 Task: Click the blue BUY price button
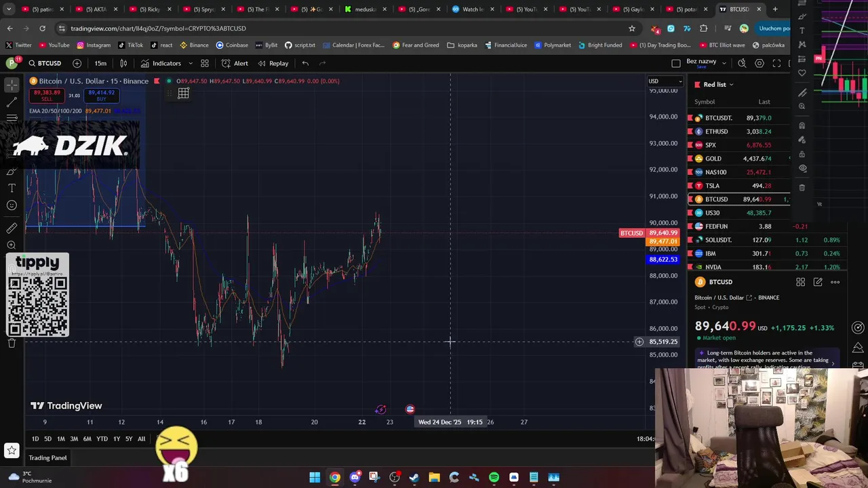coord(101,96)
